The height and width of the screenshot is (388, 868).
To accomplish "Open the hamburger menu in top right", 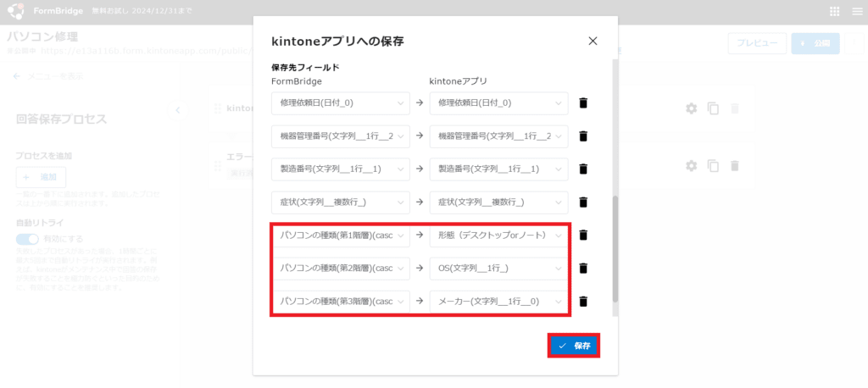I will tap(856, 12).
